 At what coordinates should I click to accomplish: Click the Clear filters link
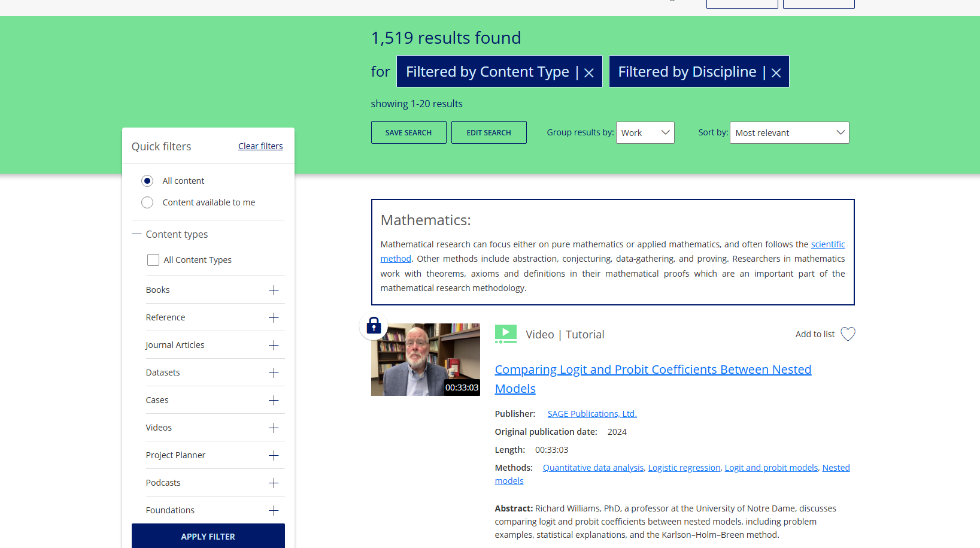pos(260,146)
